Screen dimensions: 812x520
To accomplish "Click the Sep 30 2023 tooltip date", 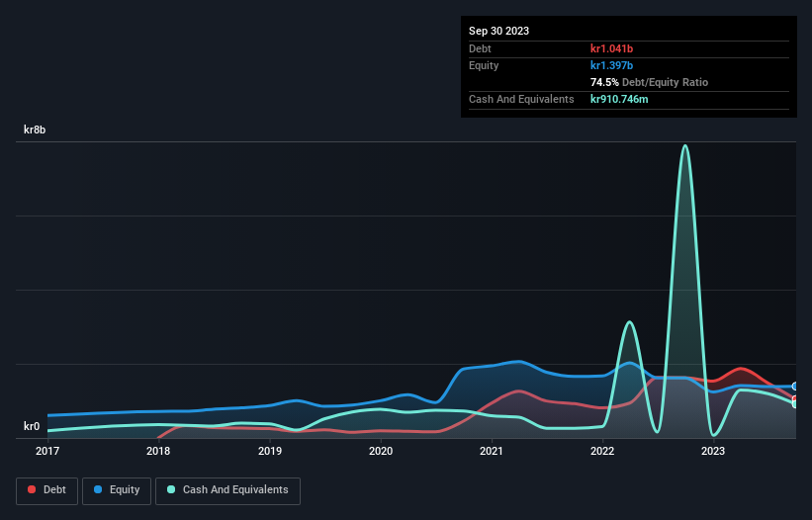I will [498, 31].
